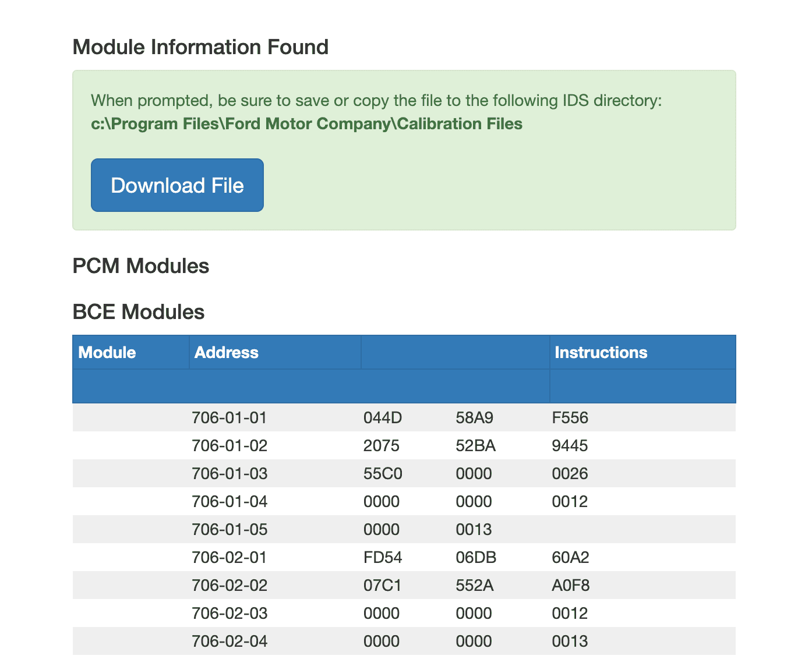Select address 706-02-04
This screenshot has height=659, width=812.
click(230, 641)
